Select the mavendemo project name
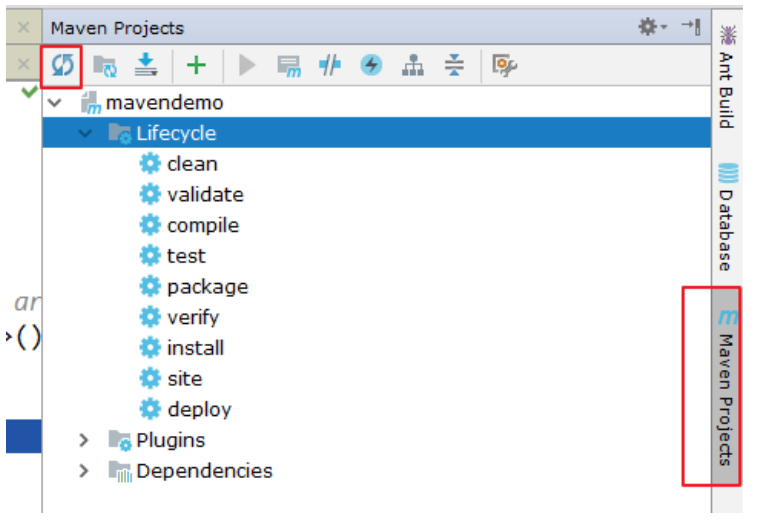 point(164,102)
